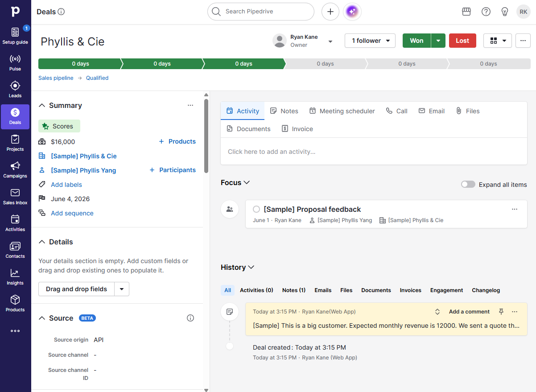
Task: Switch to Invoice tab
Action: [297, 129]
